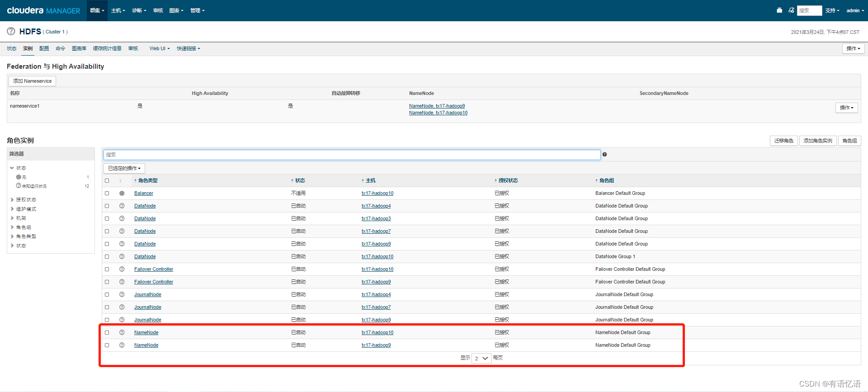
Task: Open the Web UI dropdown
Action: (x=160, y=48)
